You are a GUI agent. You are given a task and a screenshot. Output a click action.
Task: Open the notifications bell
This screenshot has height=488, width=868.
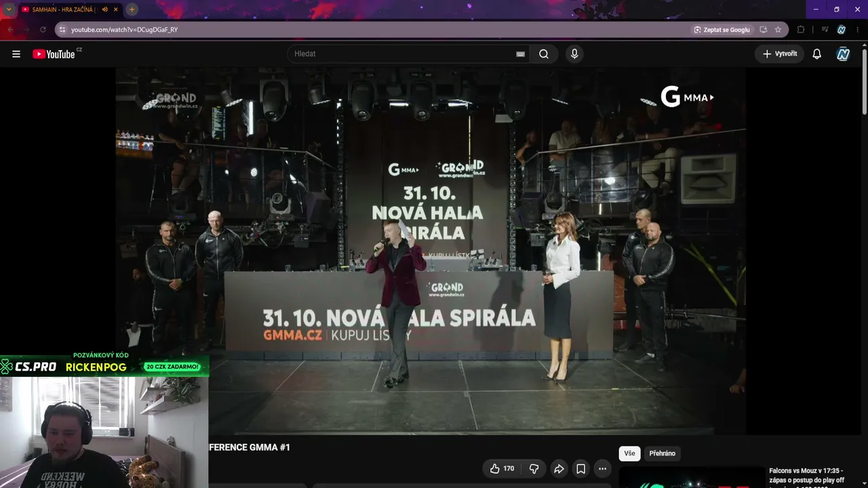[x=817, y=54]
